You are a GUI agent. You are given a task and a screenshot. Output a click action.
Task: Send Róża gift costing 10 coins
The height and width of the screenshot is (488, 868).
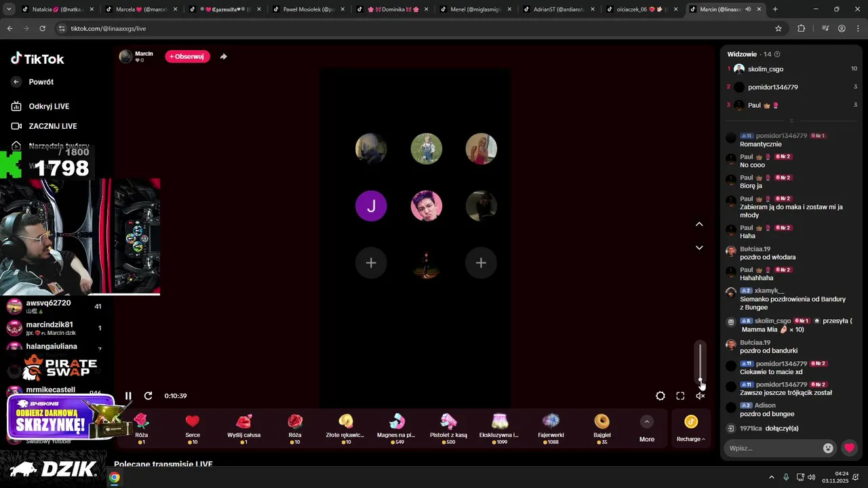(295, 428)
